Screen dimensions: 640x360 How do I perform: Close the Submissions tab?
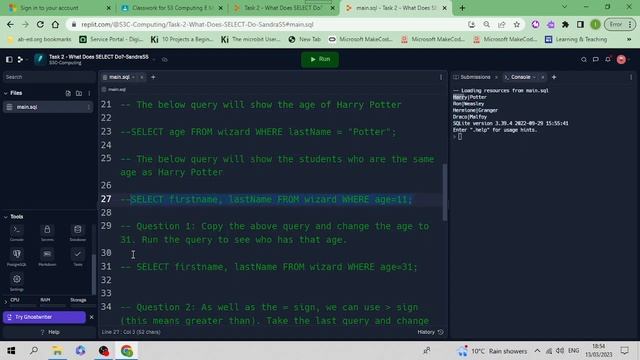click(x=496, y=77)
